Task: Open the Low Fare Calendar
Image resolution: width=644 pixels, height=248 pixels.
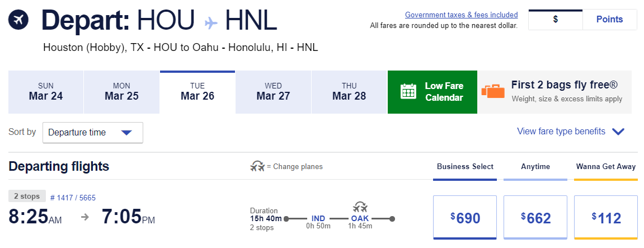Action: 432,92
